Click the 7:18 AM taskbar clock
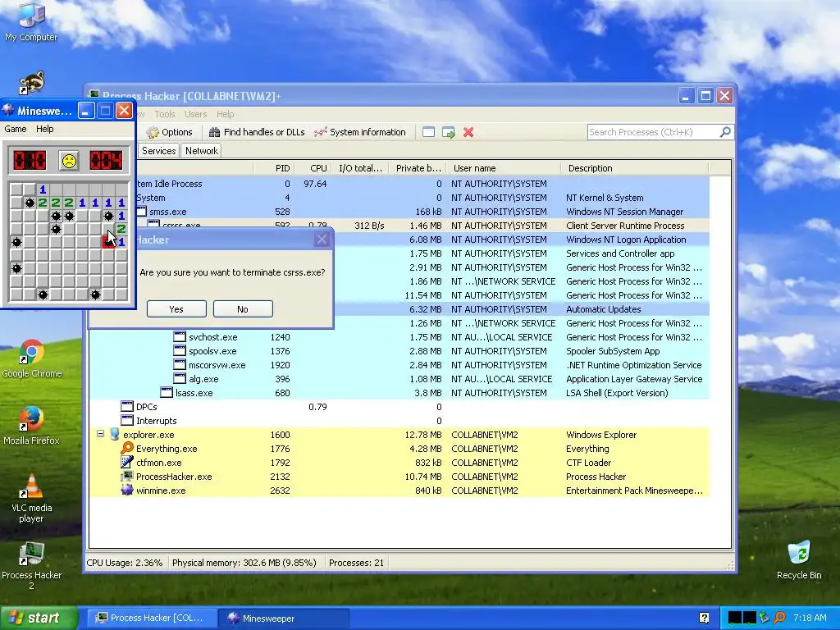 [x=810, y=618]
